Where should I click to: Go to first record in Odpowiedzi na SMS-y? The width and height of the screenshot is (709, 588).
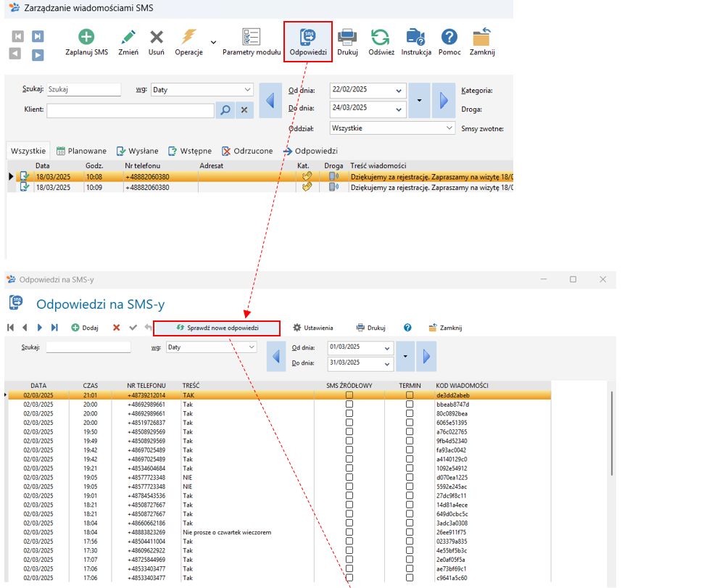tap(10, 328)
